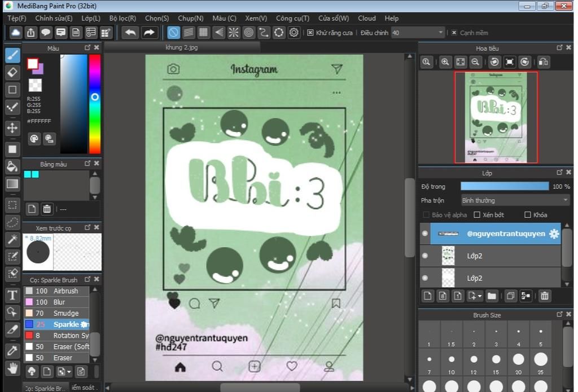
Task: Open the cloud save icon in toolbar
Action: (x=15, y=32)
